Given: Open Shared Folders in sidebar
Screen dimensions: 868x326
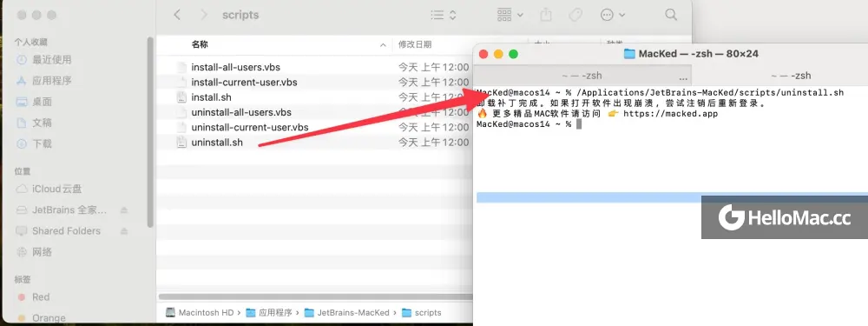Looking at the screenshot, I should 66,230.
